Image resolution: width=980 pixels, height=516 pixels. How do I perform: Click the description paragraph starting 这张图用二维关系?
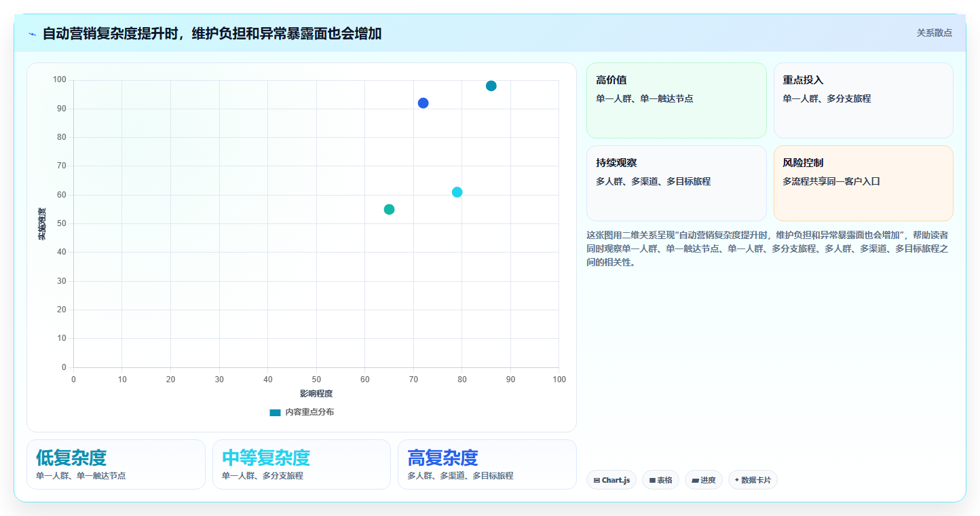[x=768, y=248]
